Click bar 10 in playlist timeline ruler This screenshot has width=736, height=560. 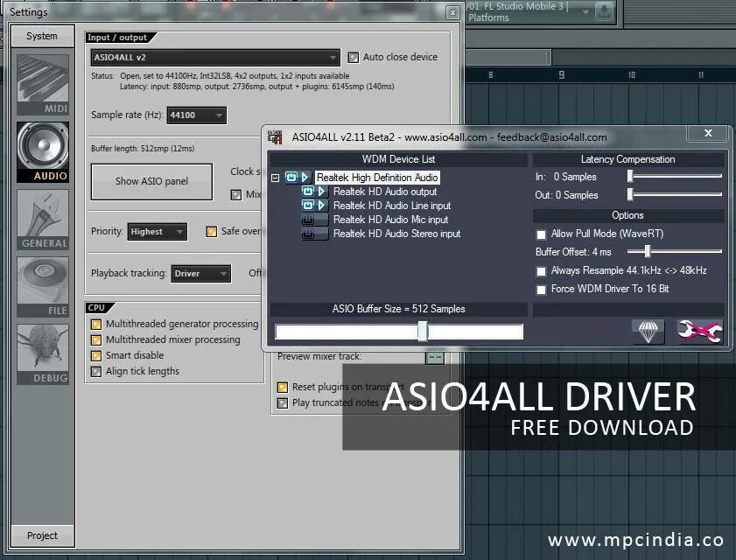632,74
